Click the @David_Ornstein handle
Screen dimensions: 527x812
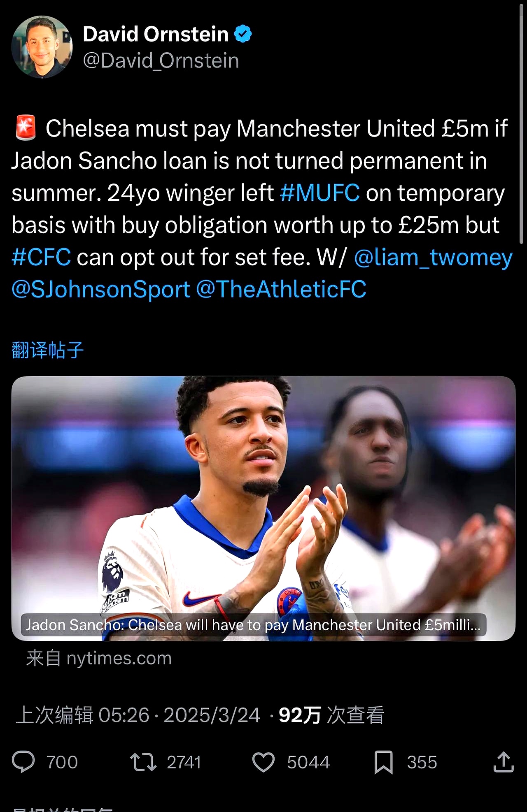pos(161,60)
